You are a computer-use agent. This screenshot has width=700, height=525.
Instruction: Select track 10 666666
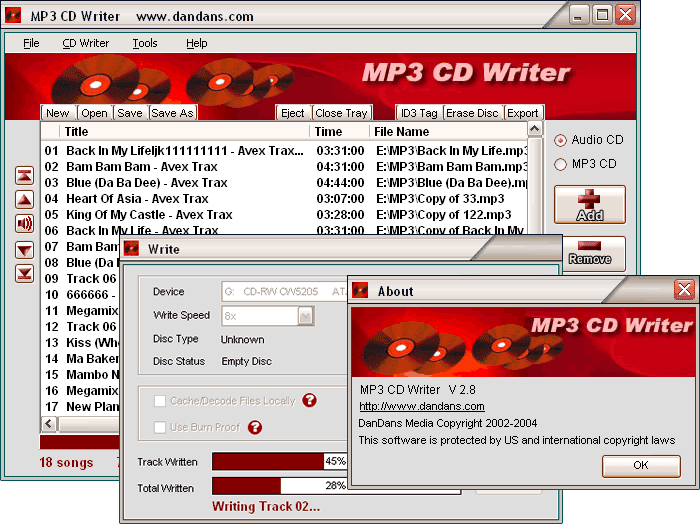[x=81, y=295]
